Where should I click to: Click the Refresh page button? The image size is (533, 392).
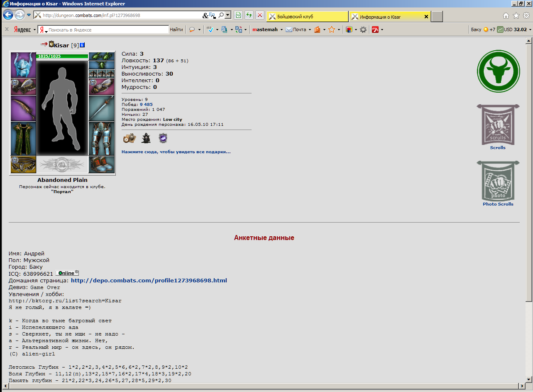pyautogui.click(x=249, y=15)
